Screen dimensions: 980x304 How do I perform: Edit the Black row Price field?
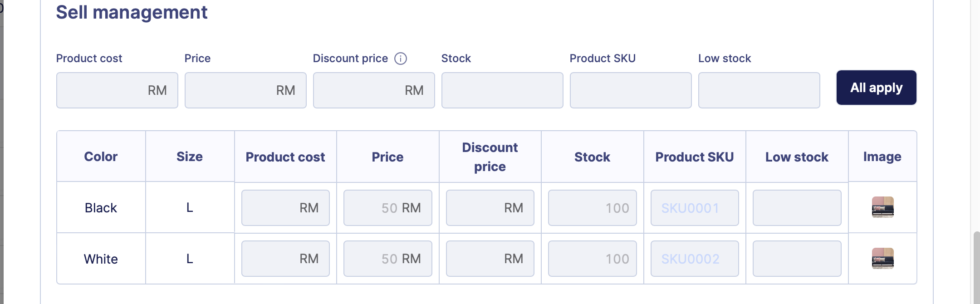387,208
